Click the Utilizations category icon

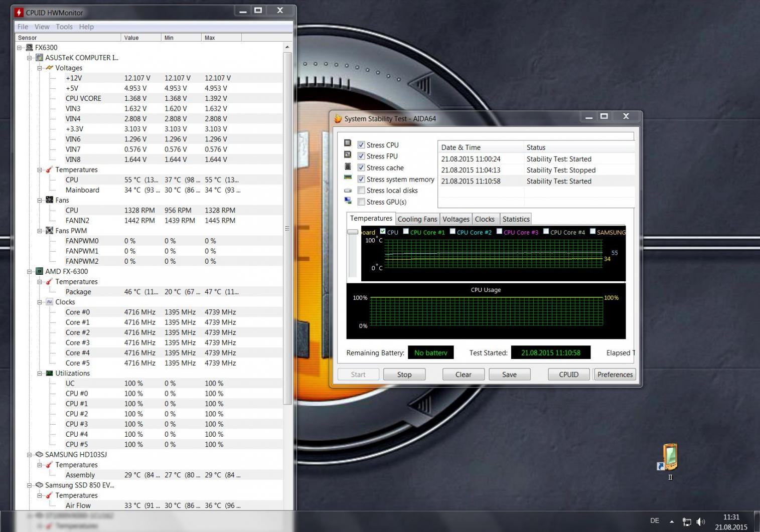49,373
